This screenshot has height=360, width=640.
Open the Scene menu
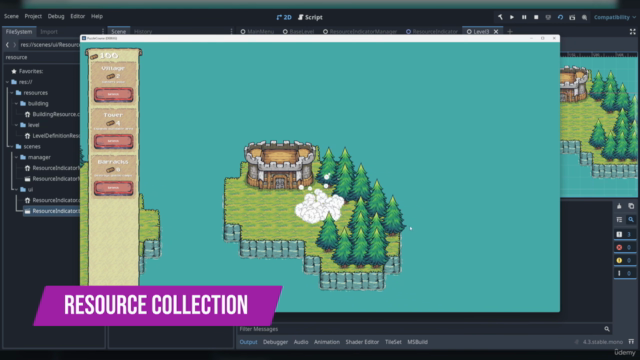tap(11, 16)
